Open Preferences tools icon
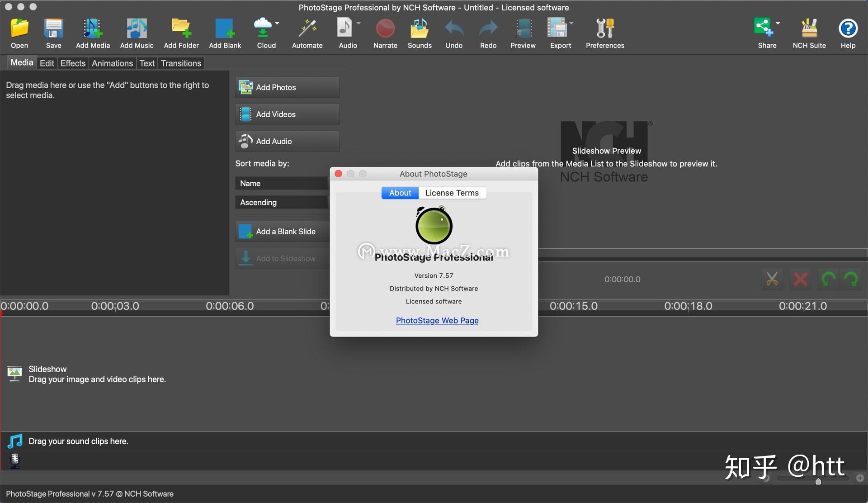 click(605, 28)
